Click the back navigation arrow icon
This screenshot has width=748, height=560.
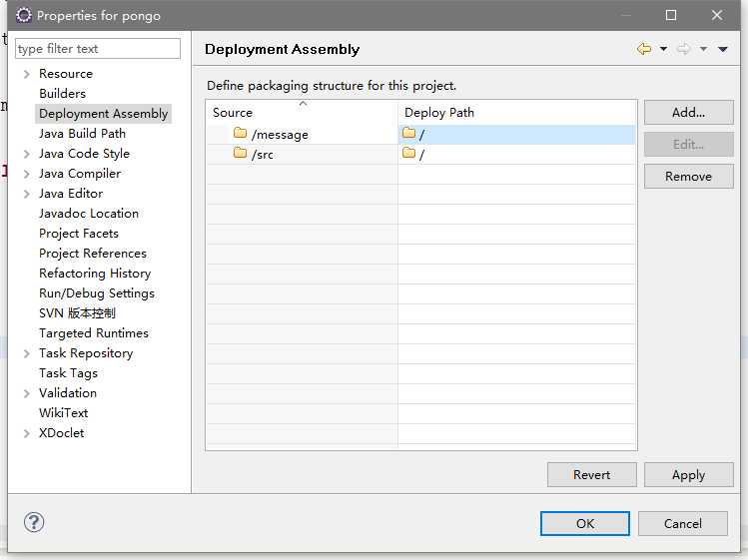[x=644, y=49]
